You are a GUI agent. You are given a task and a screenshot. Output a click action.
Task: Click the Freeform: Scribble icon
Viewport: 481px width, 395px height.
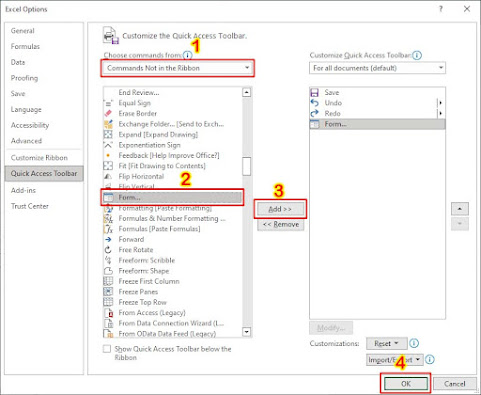[x=108, y=260]
